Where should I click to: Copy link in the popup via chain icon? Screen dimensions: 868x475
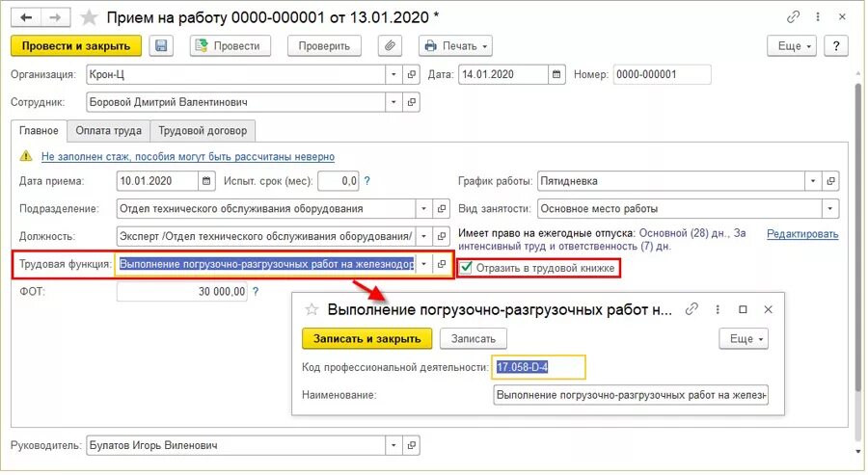(x=692, y=309)
